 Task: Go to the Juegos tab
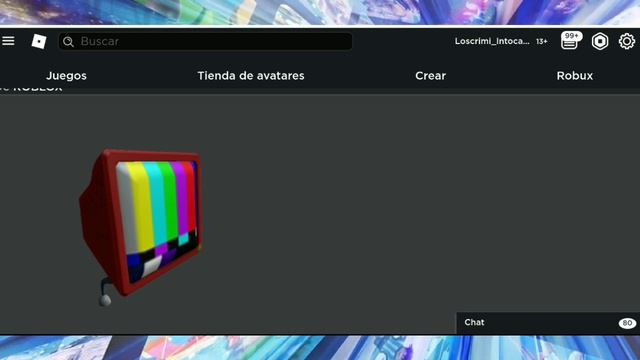click(x=66, y=76)
